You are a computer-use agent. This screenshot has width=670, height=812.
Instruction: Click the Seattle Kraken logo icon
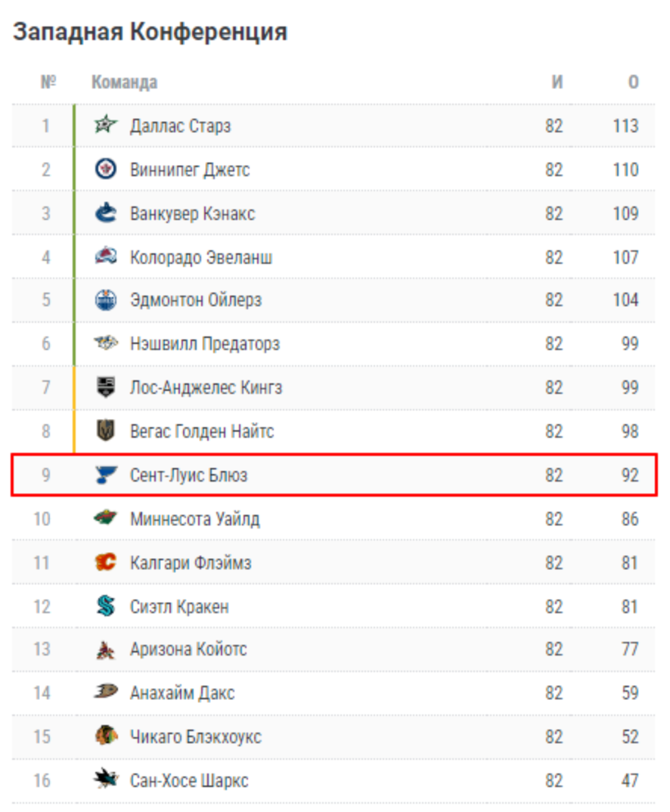click(105, 606)
